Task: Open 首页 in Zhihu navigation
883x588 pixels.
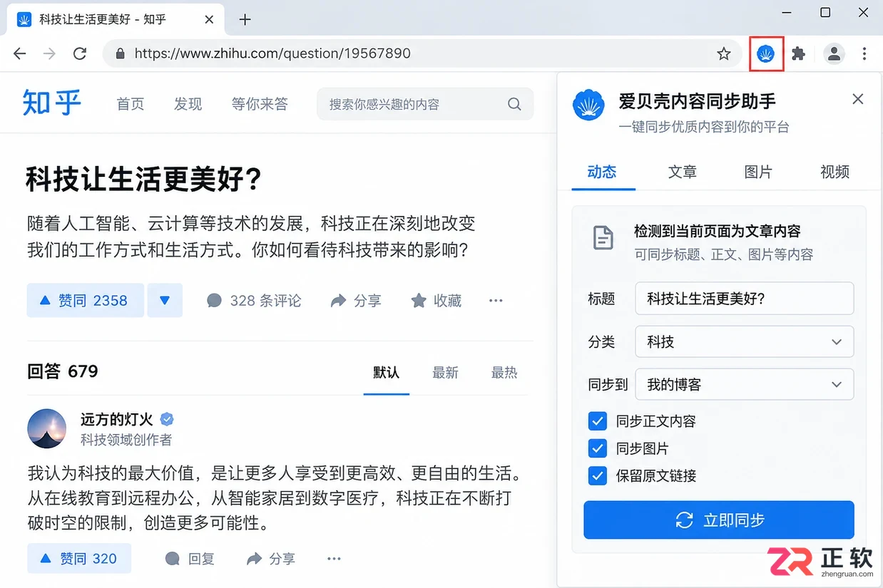Action: pyautogui.click(x=131, y=104)
